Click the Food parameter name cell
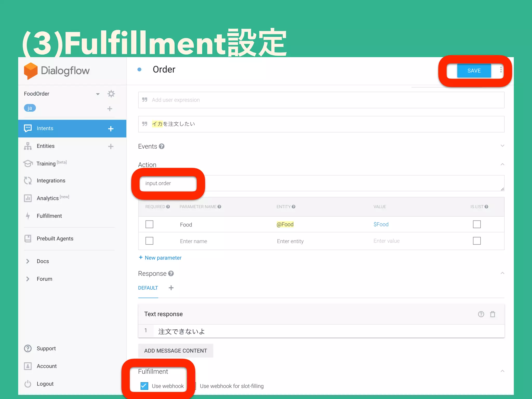532x399 pixels. [186, 225]
